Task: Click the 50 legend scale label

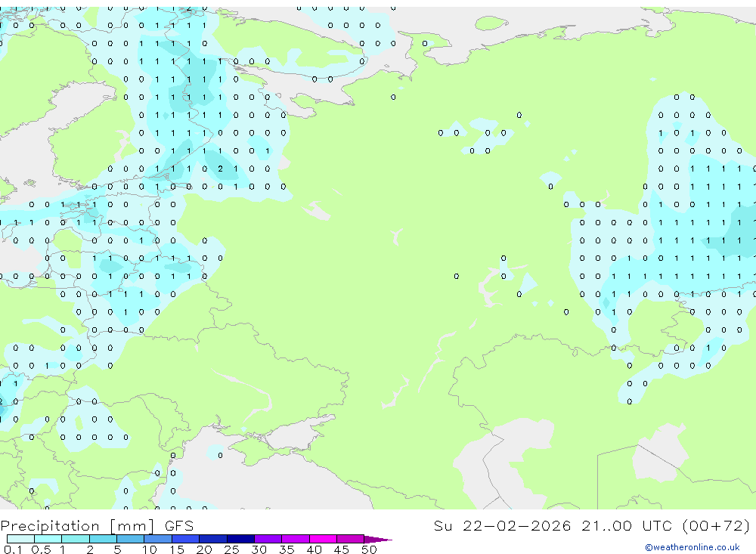Action: pos(369,549)
